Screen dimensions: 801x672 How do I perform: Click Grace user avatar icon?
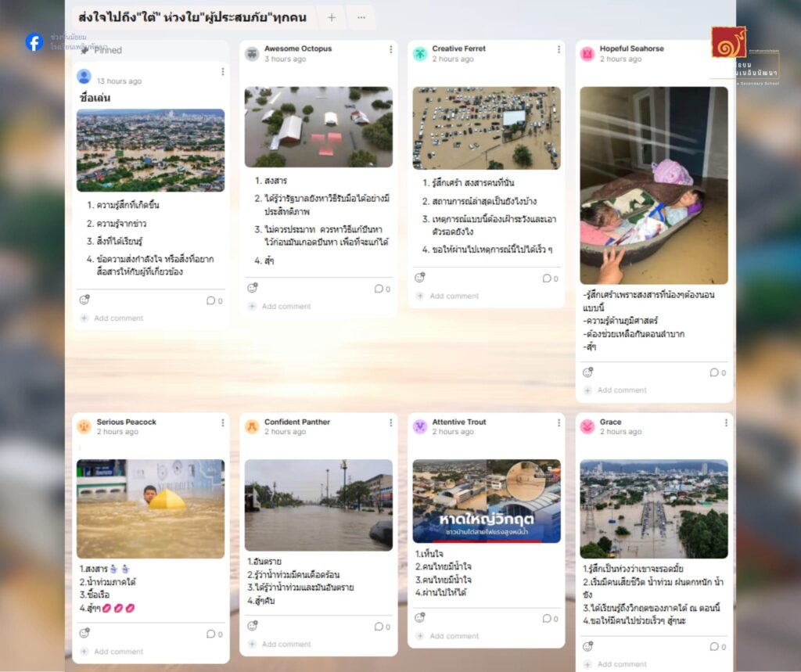point(587,426)
